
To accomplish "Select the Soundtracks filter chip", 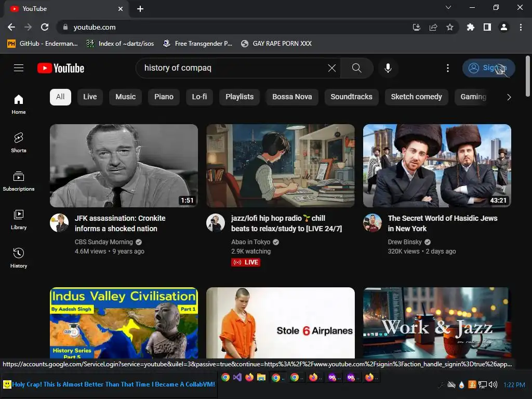I will (x=352, y=97).
